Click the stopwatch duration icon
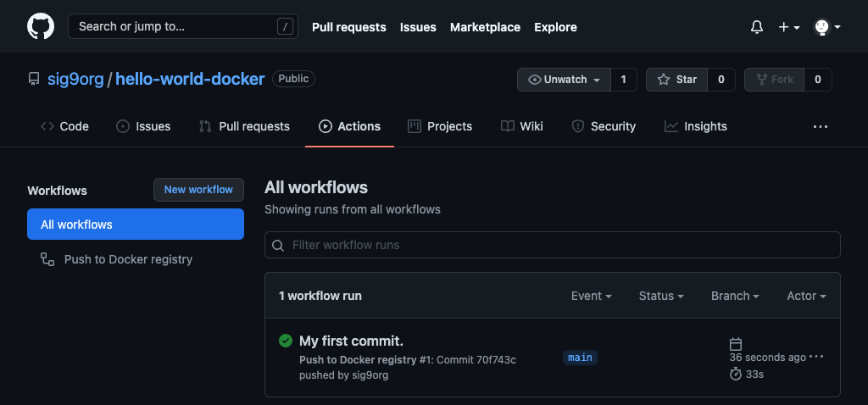 pos(736,374)
